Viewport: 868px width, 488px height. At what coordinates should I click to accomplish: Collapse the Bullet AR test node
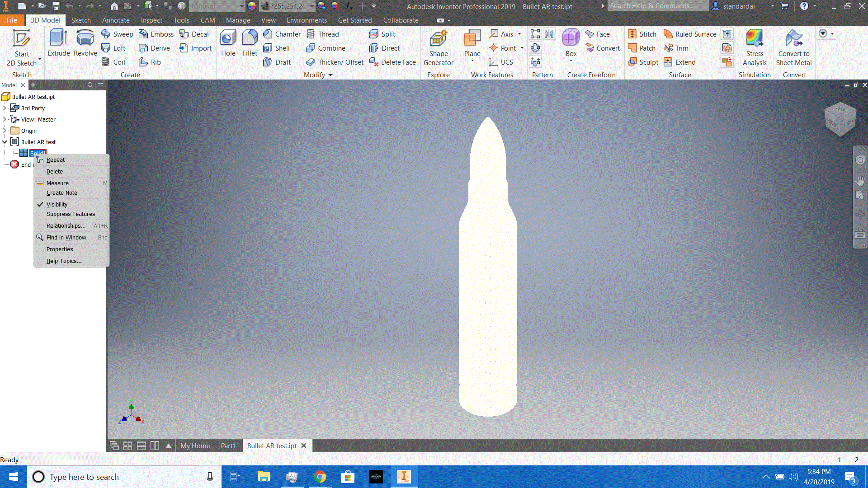pyautogui.click(x=5, y=141)
